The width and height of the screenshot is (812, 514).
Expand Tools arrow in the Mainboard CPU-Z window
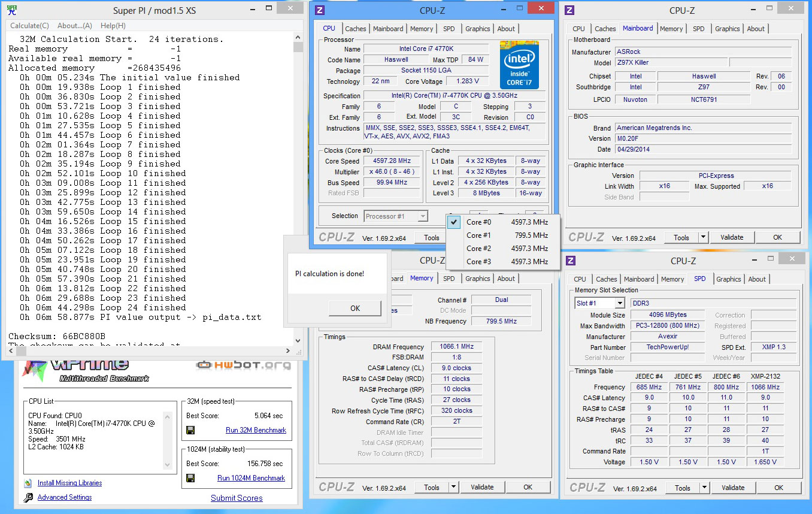pyautogui.click(x=703, y=237)
